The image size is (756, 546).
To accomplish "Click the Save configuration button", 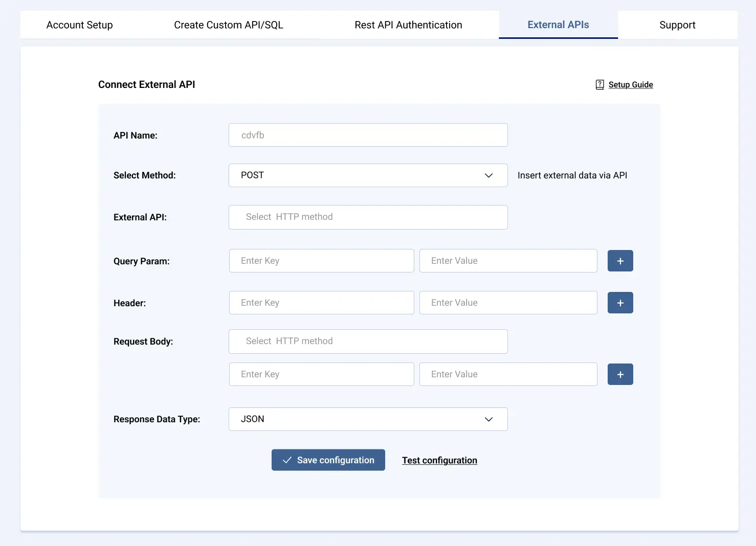I will (x=328, y=460).
